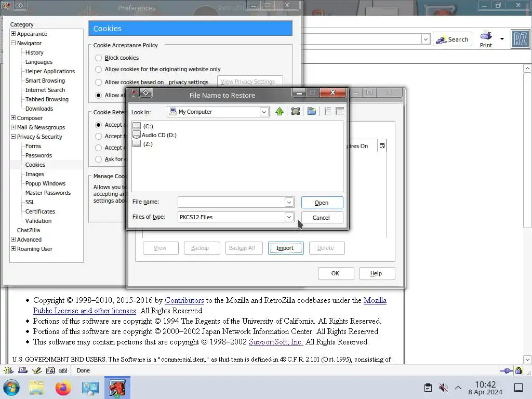This screenshot has height=399, width=532.
Task: Select the Ask for each cookie radio button
Action: pos(98,159)
